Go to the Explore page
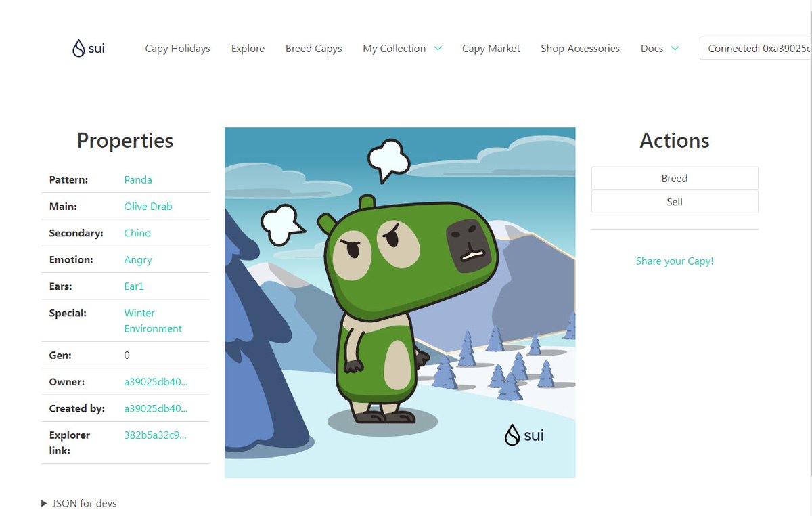The height and width of the screenshot is (516, 812). [248, 48]
